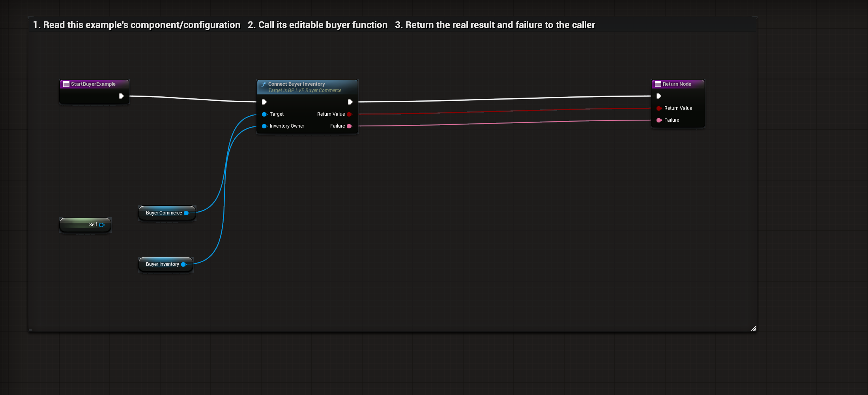
Task: Click 'Target is BP LVE Buyer Commerce' subtitle
Action: [x=305, y=90]
